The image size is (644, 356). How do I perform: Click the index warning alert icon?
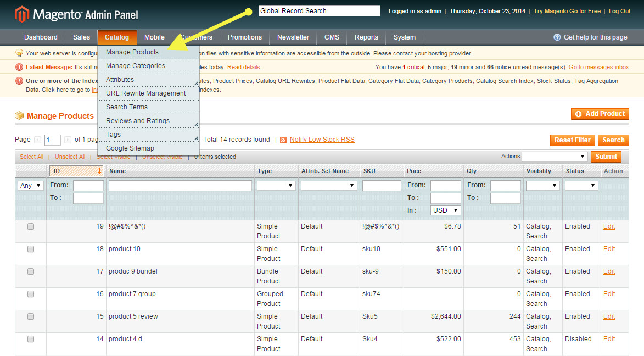tap(19, 81)
